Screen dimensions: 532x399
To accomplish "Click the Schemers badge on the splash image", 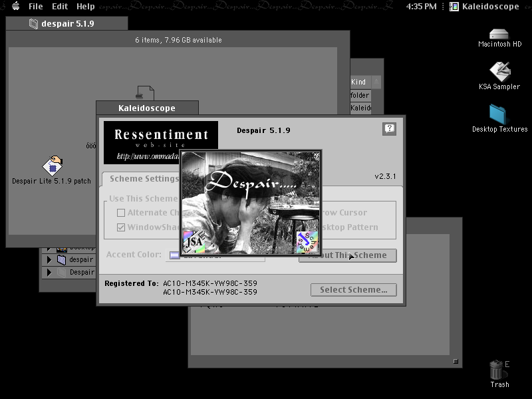I will tap(307, 242).
